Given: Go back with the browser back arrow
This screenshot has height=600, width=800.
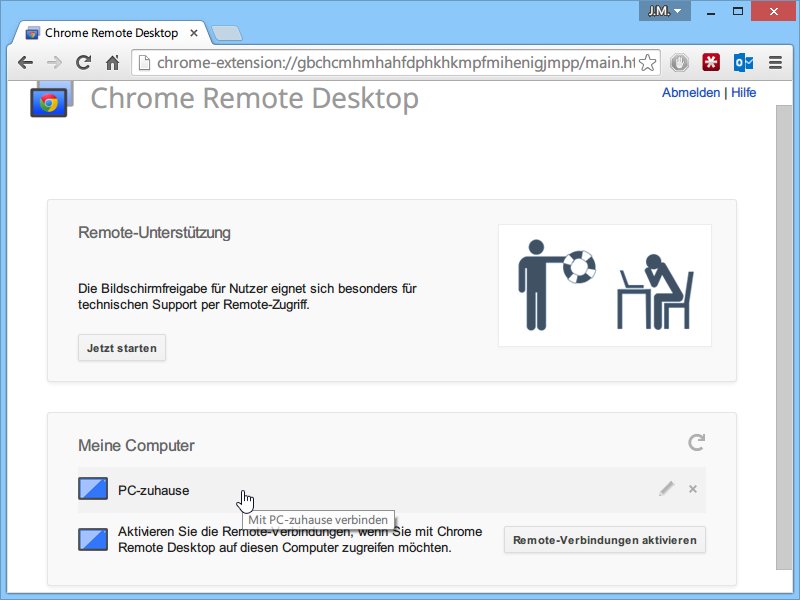Looking at the screenshot, I should pos(25,63).
